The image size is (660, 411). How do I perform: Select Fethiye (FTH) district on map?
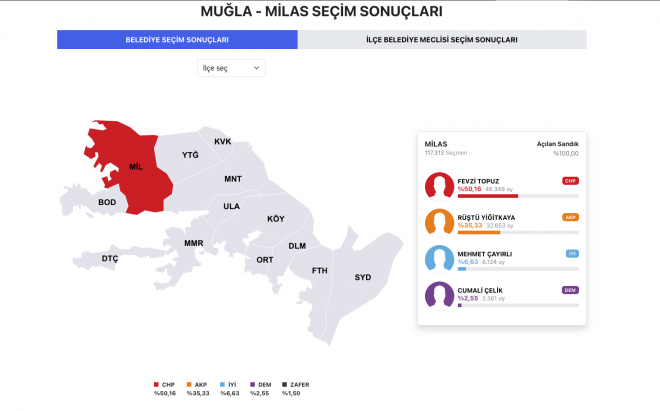coord(319,271)
